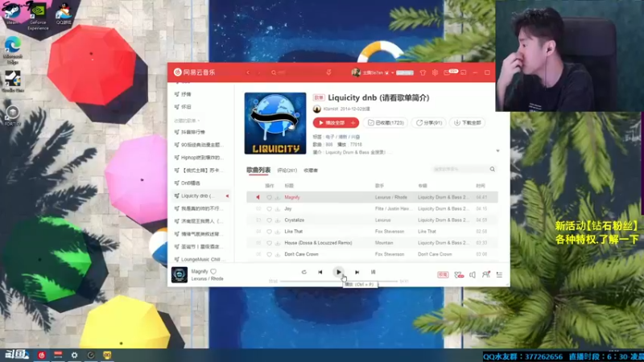644x362 pixels.
Task: Toggle the loop playback mode icon
Action: pyautogui.click(x=304, y=272)
